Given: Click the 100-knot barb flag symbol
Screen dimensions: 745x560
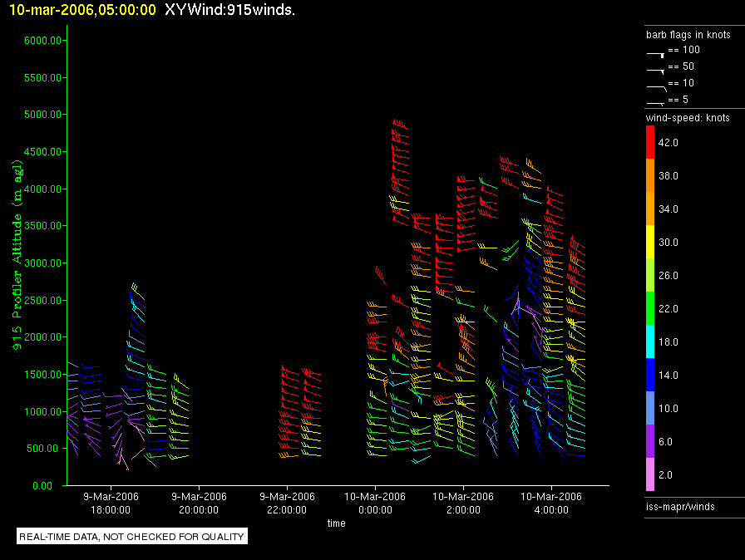Looking at the screenshot, I should click(x=655, y=53).
